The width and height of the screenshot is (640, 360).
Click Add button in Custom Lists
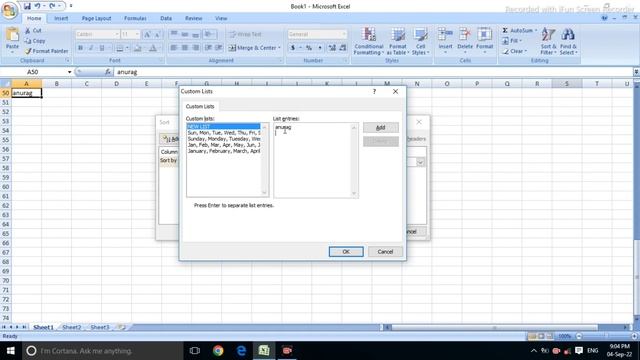pyautogui.click(x=380, y=128)
